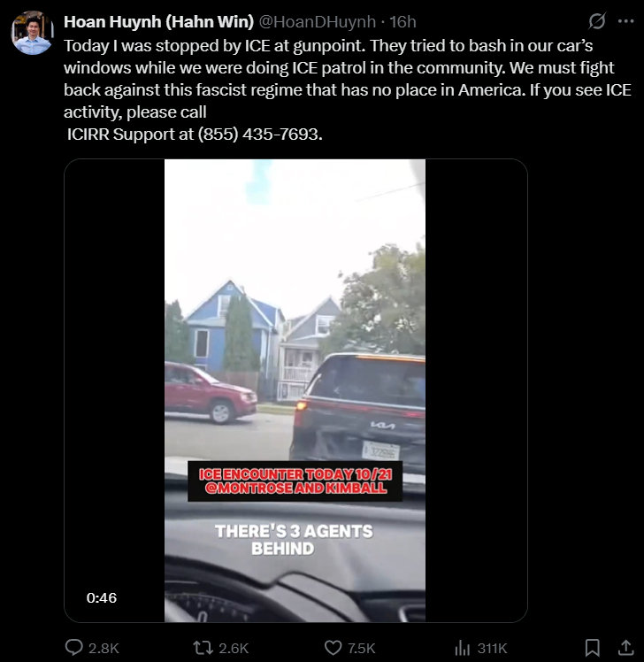Share the post via upload arrow icon
The height and width of the screenshot is (662, 644).
(625, 647)
